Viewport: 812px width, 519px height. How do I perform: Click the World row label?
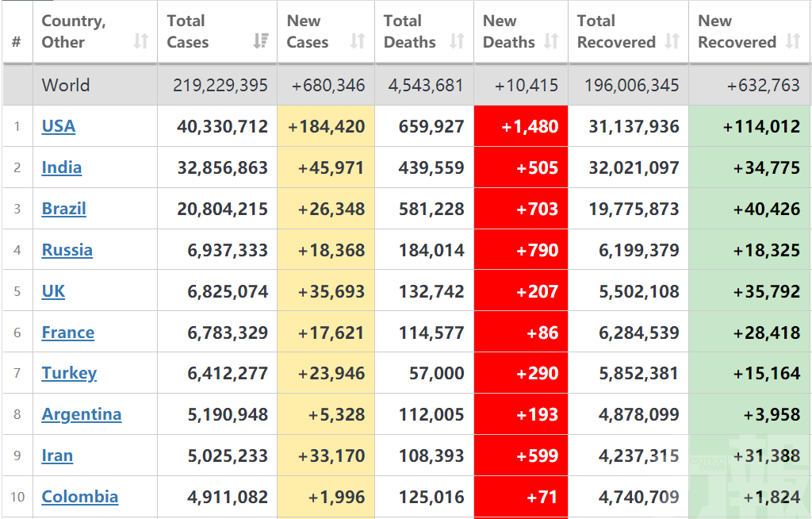pos(66,85)
